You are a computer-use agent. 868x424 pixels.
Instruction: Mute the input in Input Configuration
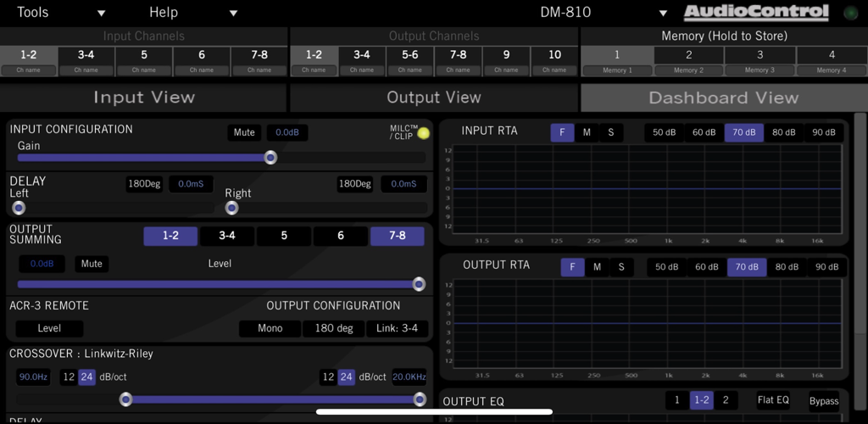(x=244, y=133)
